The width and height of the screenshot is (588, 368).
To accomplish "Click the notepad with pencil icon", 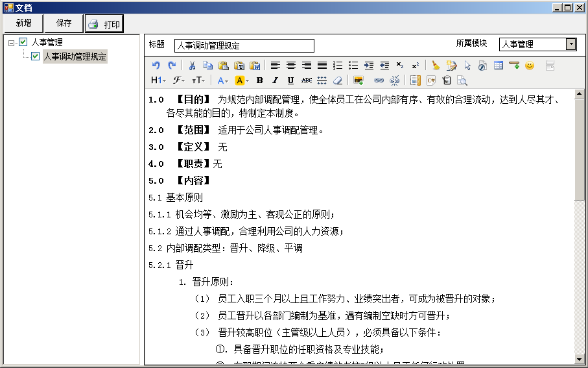I will tap(451, 66).
